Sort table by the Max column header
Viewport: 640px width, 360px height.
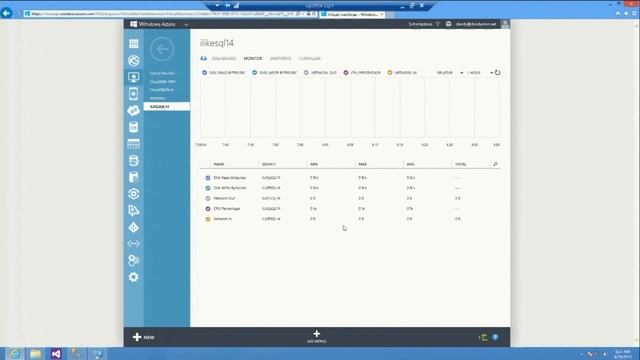tap(362, 164)
